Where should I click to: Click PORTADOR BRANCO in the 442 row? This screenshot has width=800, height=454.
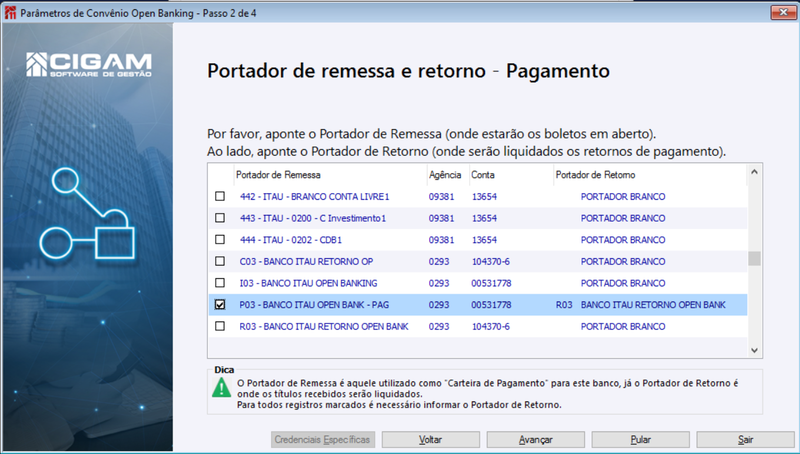[623, 196]
